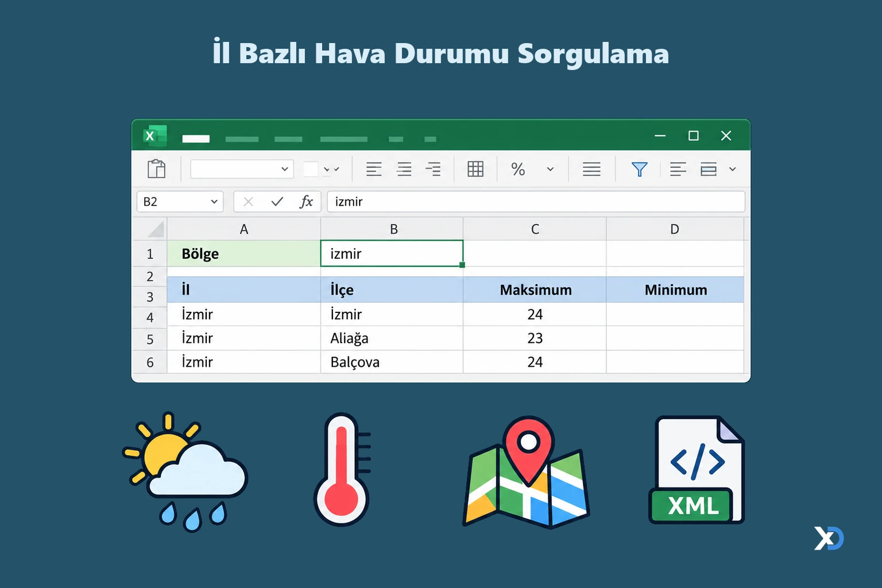Select the align left icon
The height and width of the screenshot is (588, 882).
pyautogui.click(x=374, y=169)
